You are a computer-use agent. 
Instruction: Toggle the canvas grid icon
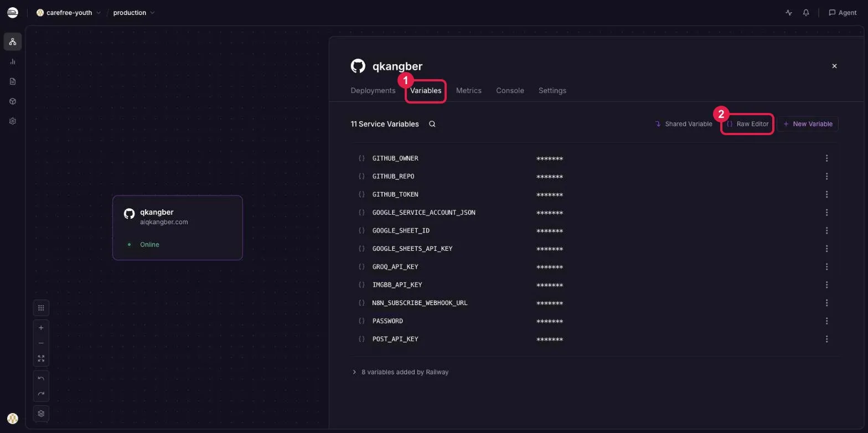point(41,308)
